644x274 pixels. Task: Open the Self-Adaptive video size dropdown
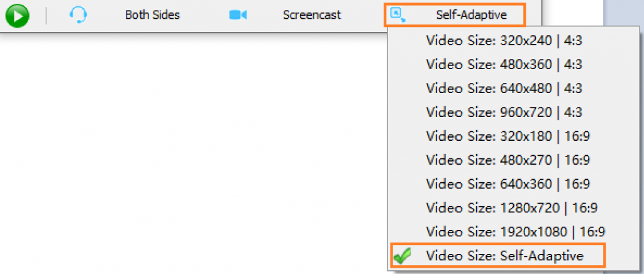(455, 15)
